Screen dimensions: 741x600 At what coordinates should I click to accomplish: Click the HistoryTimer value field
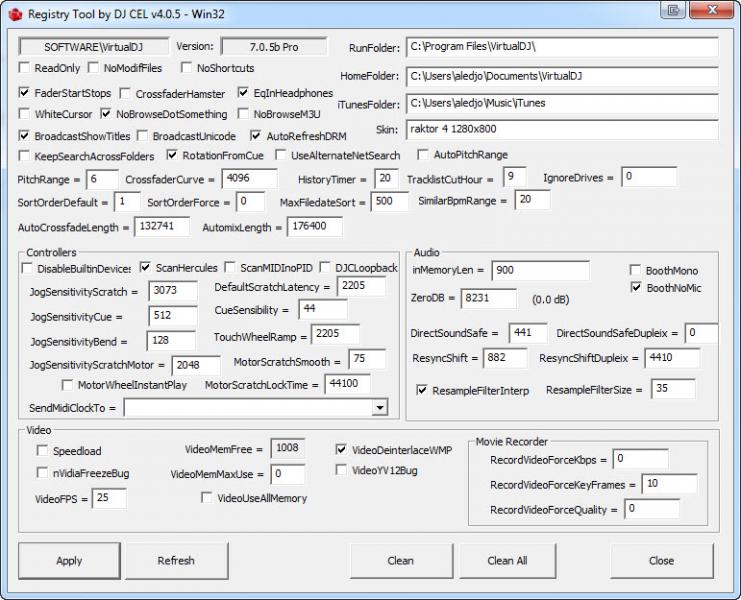click(x=387, y=179)
